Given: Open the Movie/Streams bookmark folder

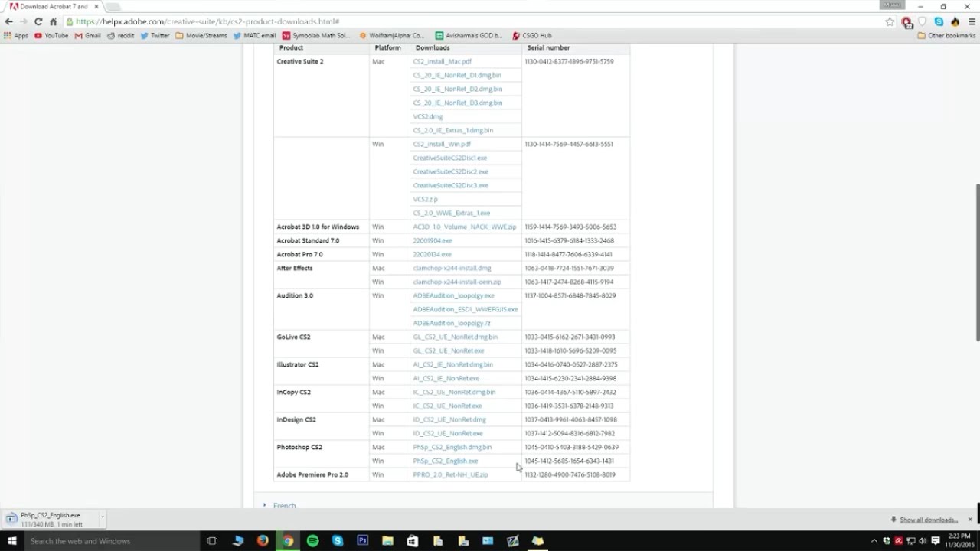Looking at the screenshot, I should coord(201,35).
